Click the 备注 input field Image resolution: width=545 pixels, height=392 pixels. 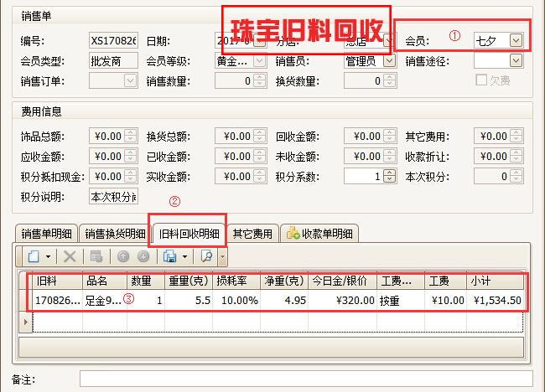tap(305, 379)
